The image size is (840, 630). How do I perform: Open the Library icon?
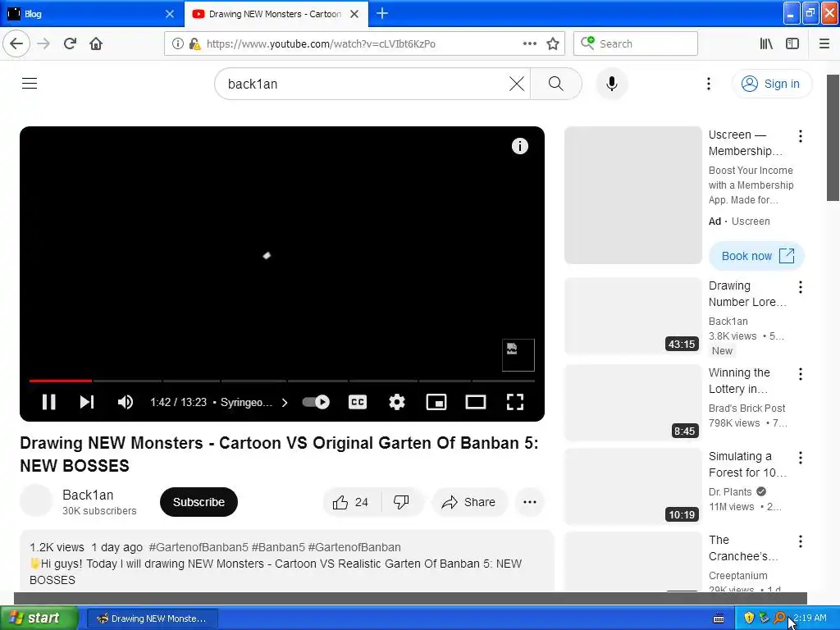click(766, 43)
